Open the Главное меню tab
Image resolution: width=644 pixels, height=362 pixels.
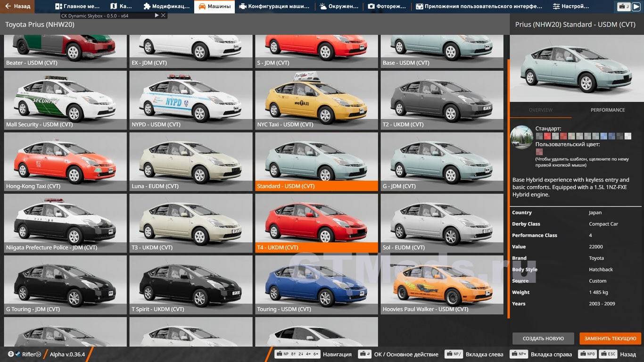[x=77, y=7]
